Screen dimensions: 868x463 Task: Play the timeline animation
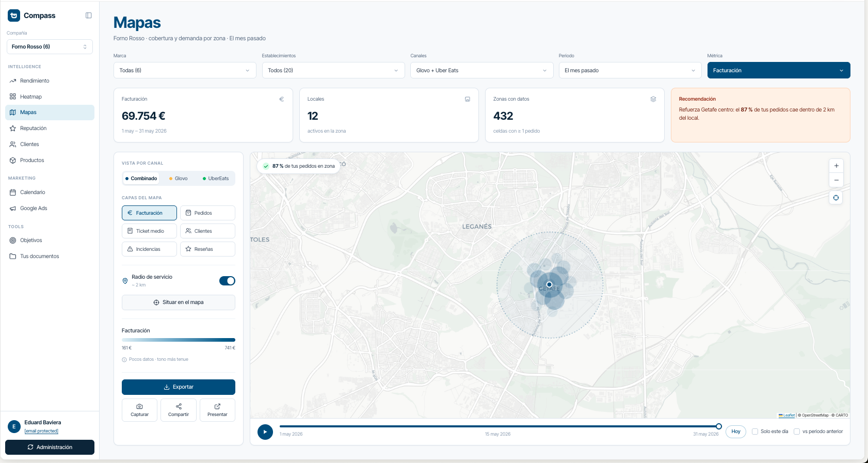(265, 432)
